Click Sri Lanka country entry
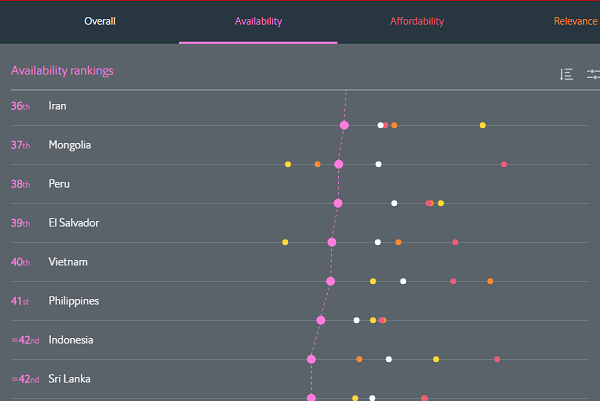Viewport: 600px width, 401px height. tap(70, 379)
